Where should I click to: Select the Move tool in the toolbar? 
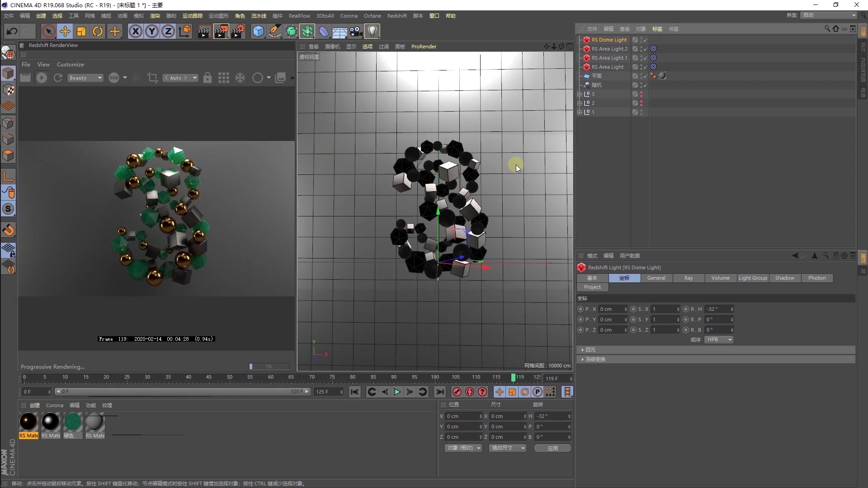pos(65,31)
